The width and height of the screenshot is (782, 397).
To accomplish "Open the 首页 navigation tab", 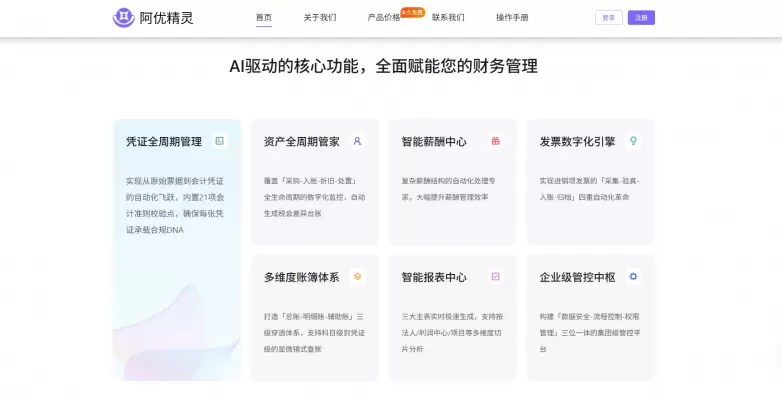I will point(264,17).
